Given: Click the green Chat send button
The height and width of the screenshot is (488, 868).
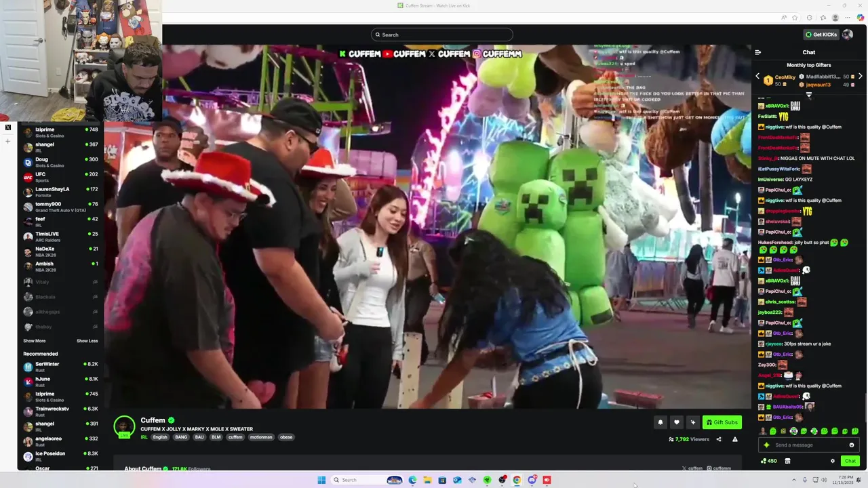Looking at the screenshot, I should (850, 461).
